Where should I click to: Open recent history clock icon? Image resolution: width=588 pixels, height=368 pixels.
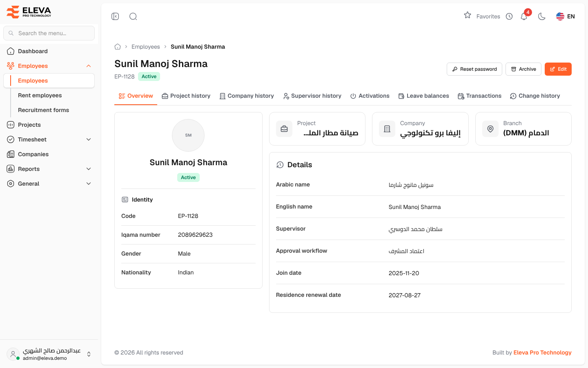click(509, 16)
